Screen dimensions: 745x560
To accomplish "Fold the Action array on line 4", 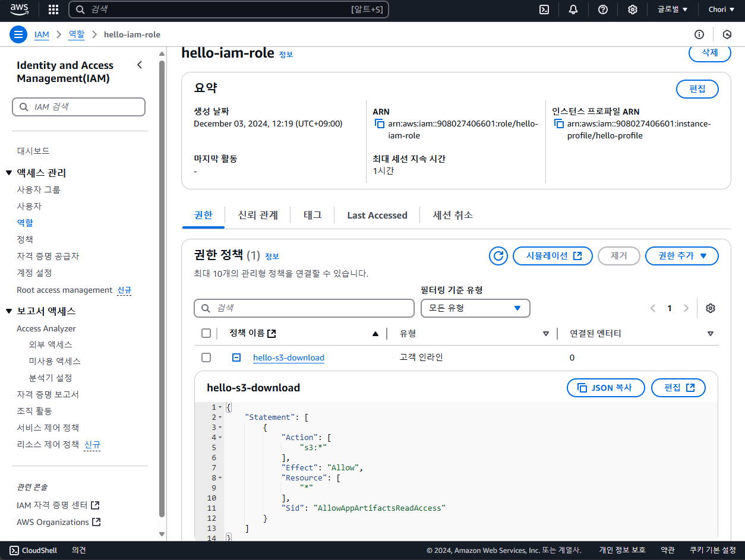I will (220, 438).
